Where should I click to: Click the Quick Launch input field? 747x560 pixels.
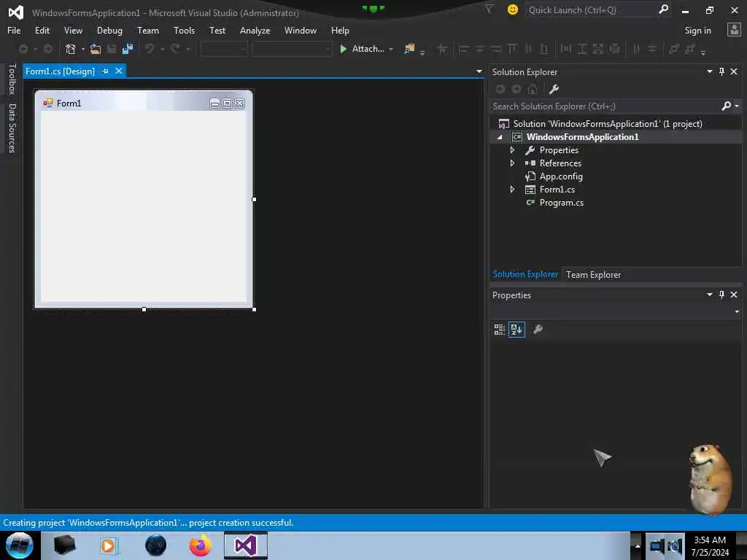(x=591, y=9)
